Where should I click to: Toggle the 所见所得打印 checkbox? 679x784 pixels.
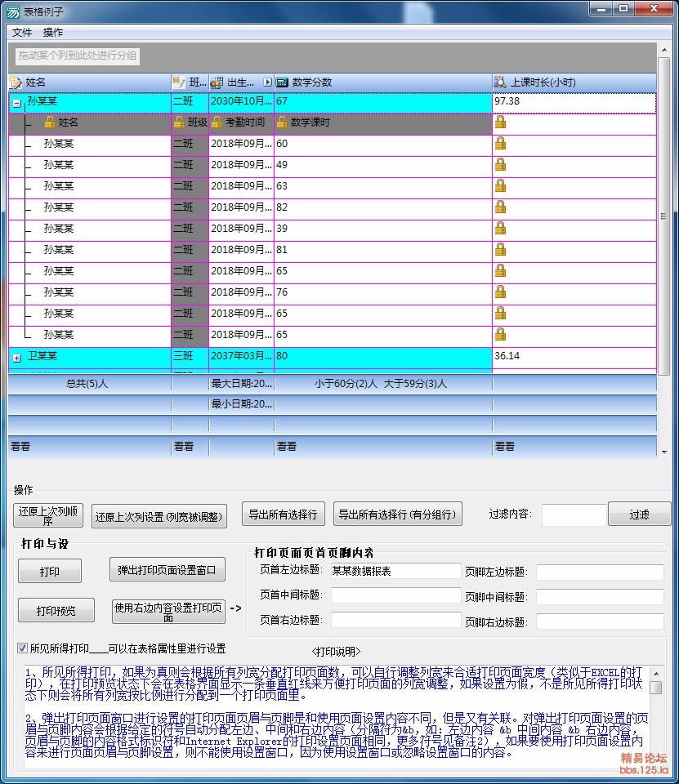22,648
